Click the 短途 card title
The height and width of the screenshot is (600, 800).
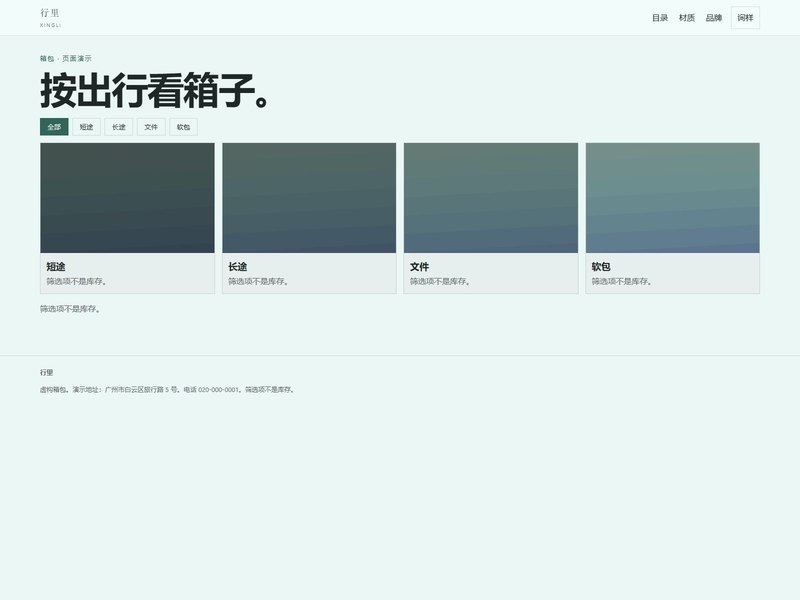click(x=56, y=267)
